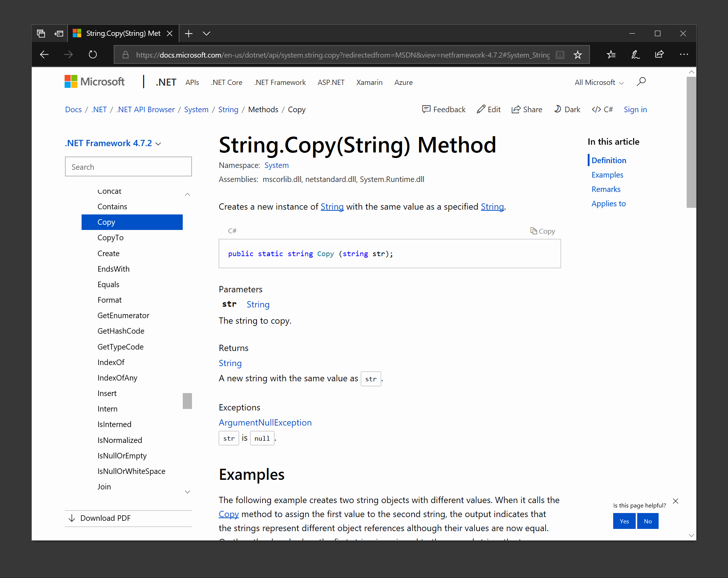Open the Share options
The height and width of the screenshot is (578, 728).
point(517,109)
